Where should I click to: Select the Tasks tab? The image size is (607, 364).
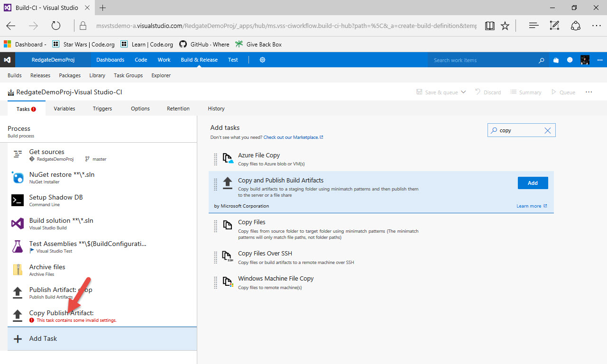coord(26,109)
